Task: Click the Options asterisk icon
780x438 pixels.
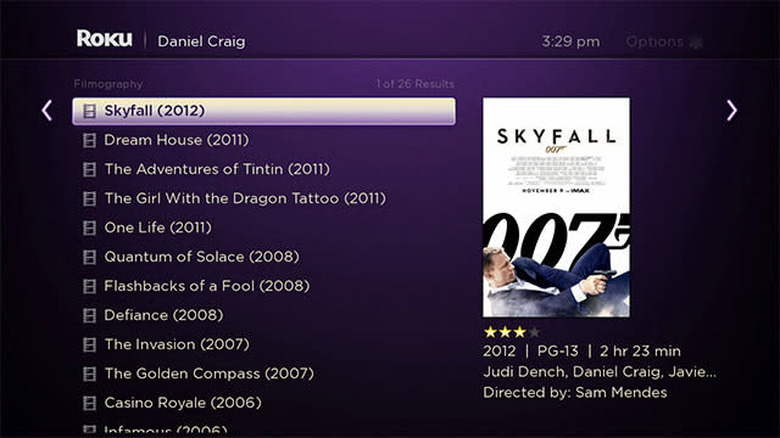Action: pyautogui.click(x=696, y=42)
